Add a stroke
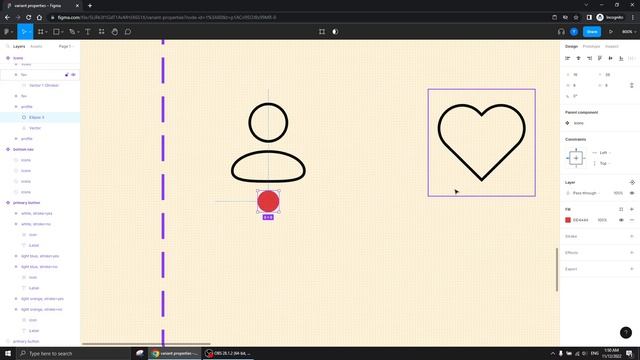Screen dimensions: 640x360 pos(632,236)
